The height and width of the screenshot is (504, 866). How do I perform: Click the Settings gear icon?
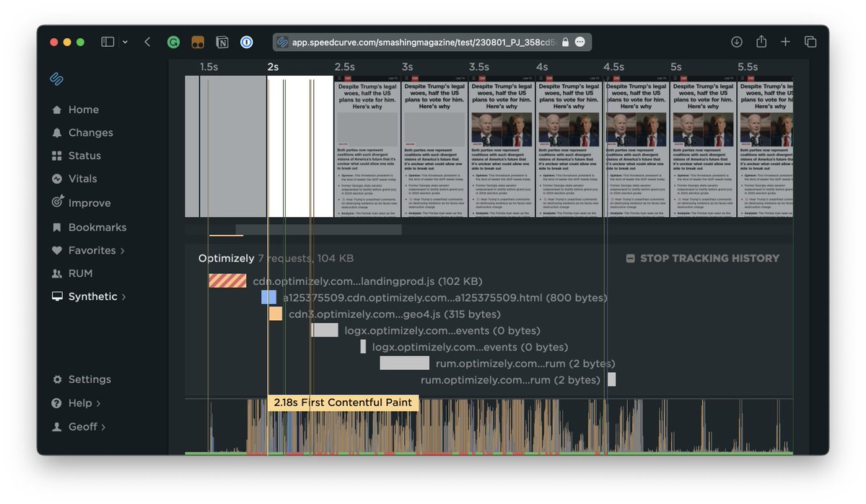coord(57,379)
